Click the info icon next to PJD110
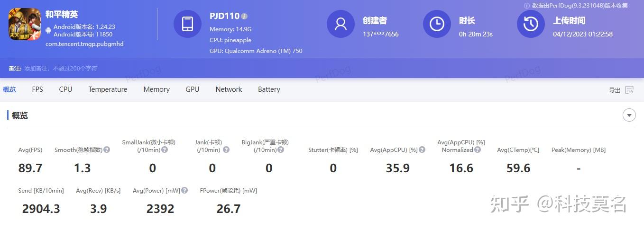The image size is (644, 230). [244, 16]
